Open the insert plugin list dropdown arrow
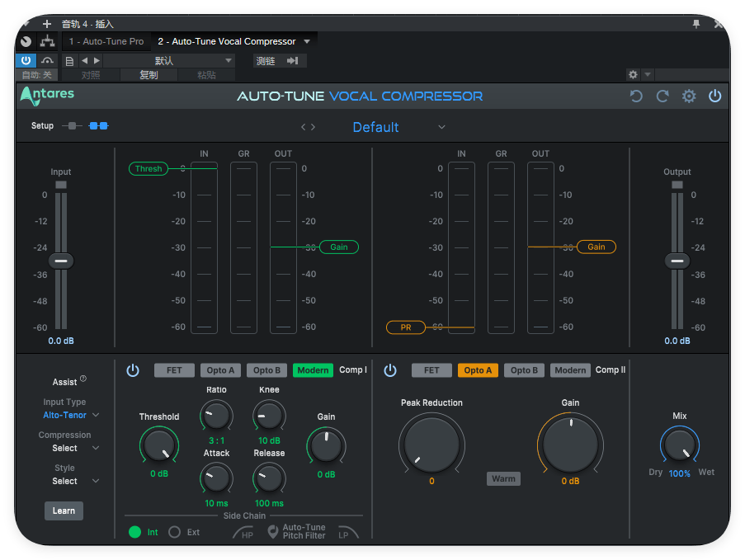The height and width of the screenshot is (560, 745). pyautogui.click(x=307, y=41)
